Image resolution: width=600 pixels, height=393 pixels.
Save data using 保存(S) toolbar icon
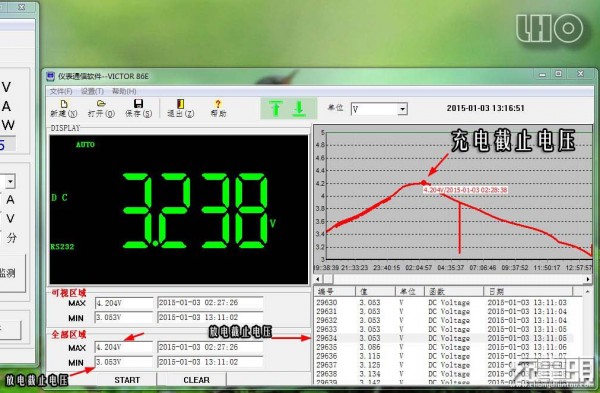click(x=139, y=108)
